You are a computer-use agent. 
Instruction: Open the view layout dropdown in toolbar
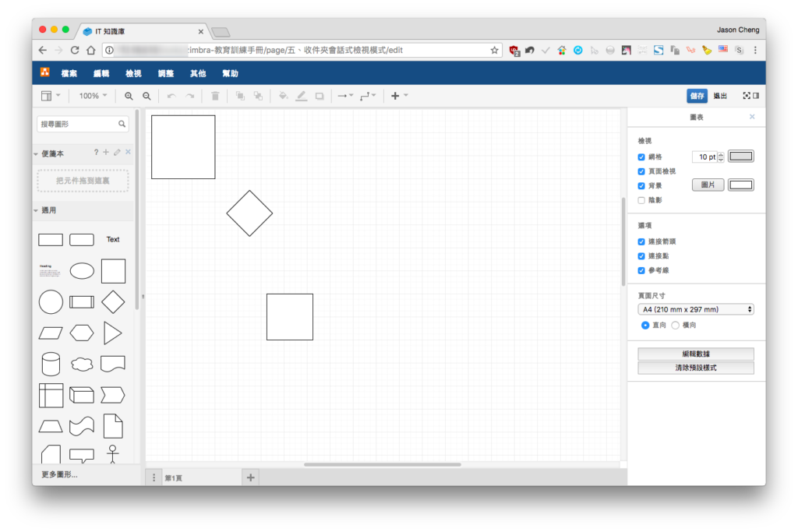(x=51, y=96)
